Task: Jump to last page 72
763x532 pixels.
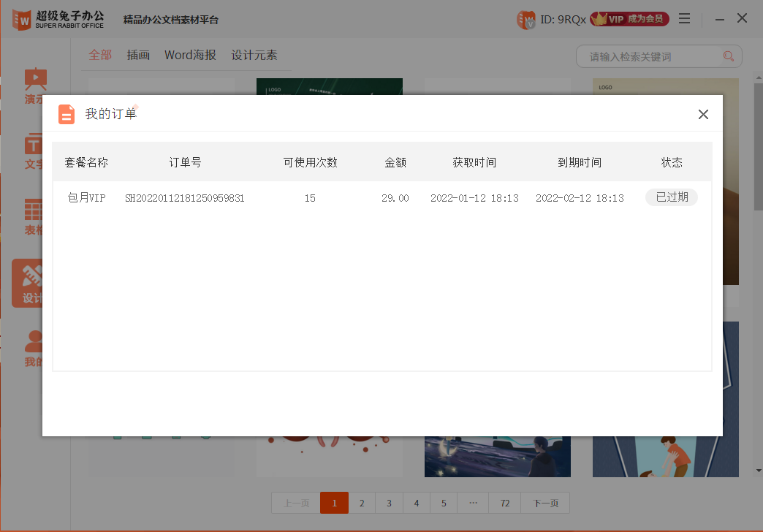Action: (x=504, y=503)
